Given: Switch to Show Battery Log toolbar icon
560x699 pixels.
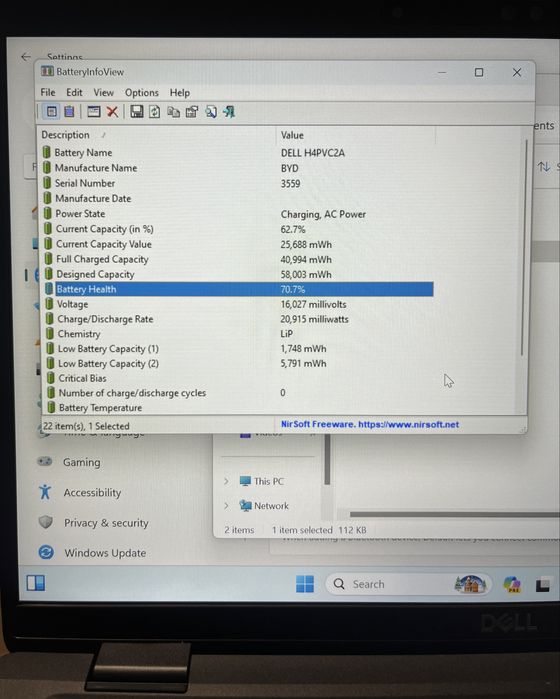Looking at the screenshot, I should coord(69,111).
